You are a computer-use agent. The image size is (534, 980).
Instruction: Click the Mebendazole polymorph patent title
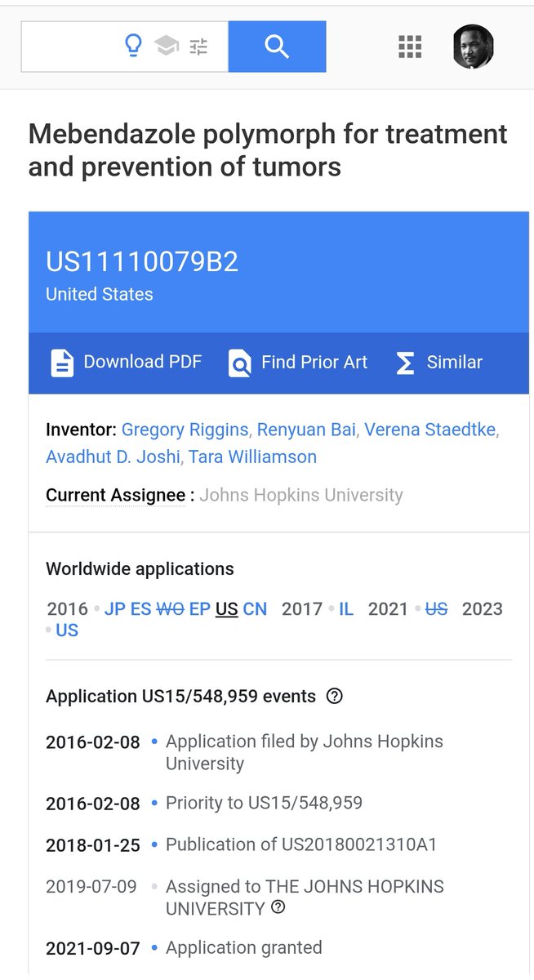(268, 149)
